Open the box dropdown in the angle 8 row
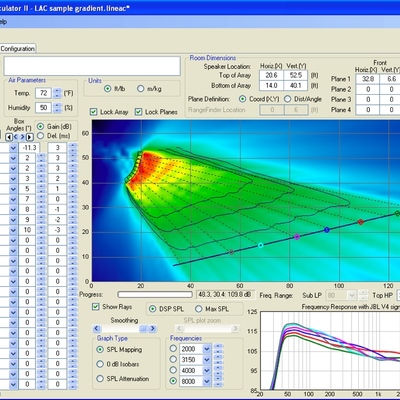Screen dimensions: 400x400 coord(13,210)
